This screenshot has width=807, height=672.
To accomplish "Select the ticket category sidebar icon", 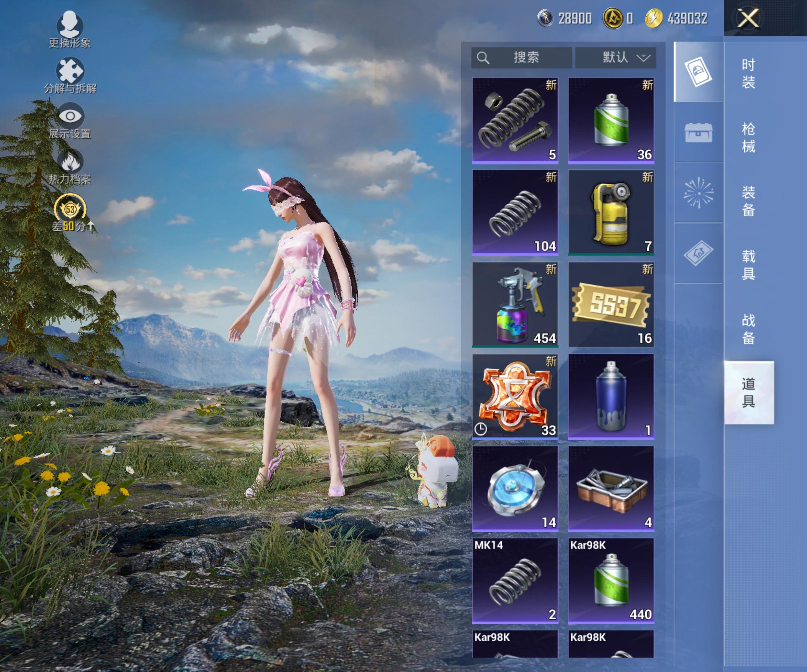I will click(698, 253).
